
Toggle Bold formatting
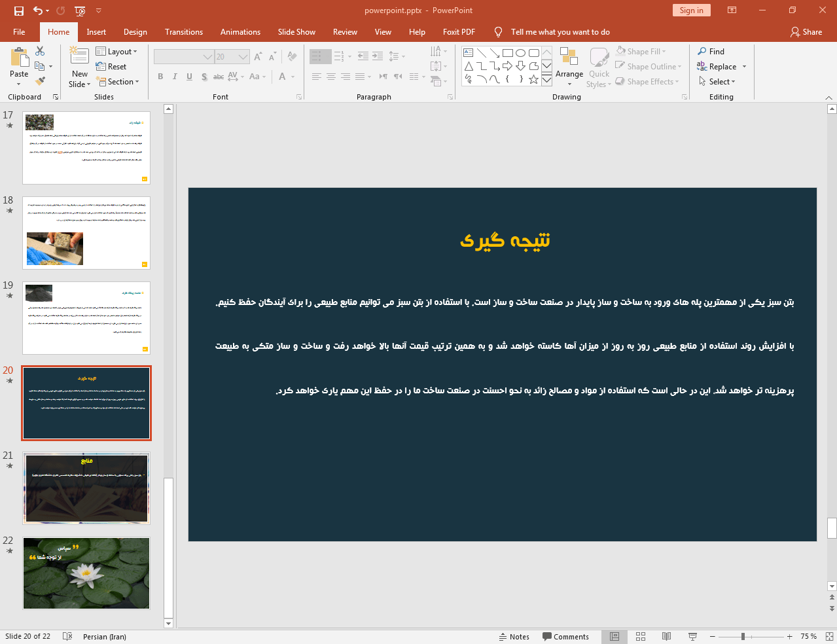pos(160,77)
